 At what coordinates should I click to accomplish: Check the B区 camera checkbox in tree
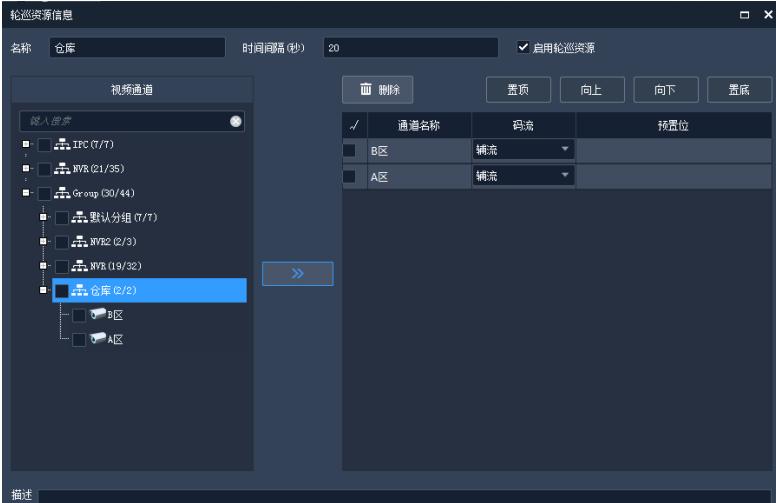(79, 315)
